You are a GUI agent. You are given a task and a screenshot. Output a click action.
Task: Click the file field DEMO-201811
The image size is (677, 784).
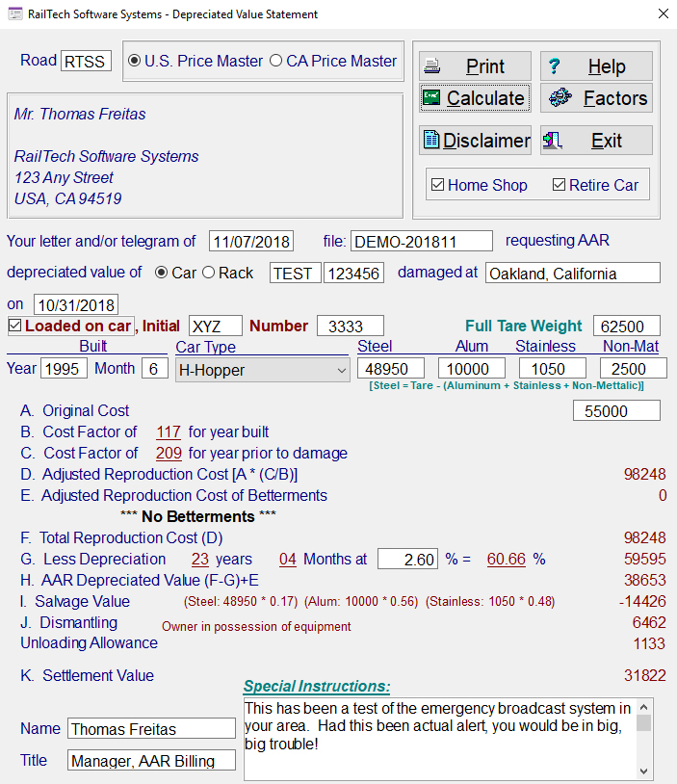[x=422, y=241]
